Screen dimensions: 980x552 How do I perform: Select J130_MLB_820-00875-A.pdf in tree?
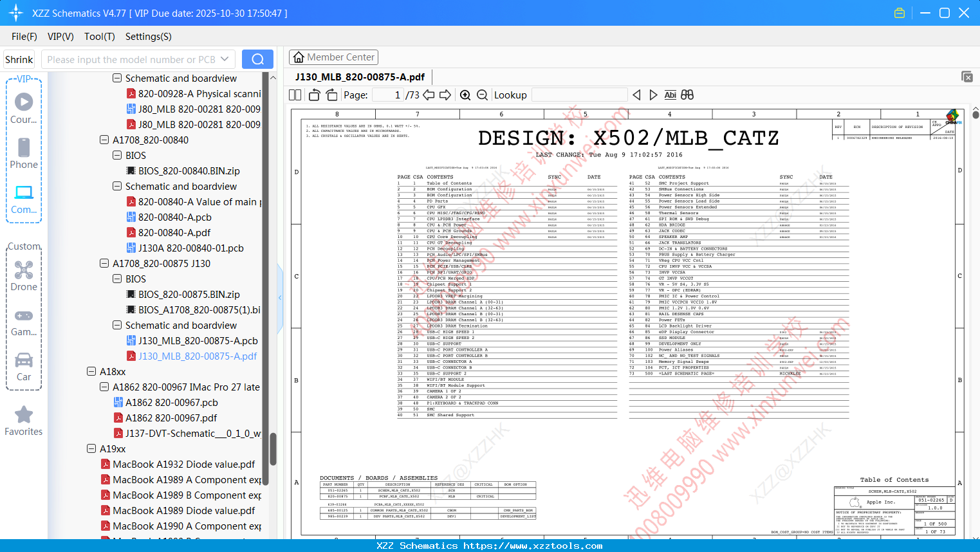coord(192,356)
